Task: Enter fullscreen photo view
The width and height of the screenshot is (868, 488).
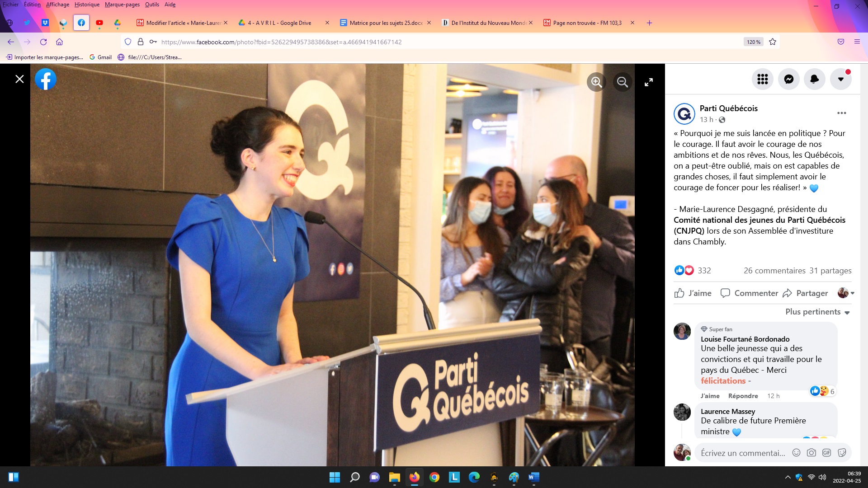Action: pos(649,82)
